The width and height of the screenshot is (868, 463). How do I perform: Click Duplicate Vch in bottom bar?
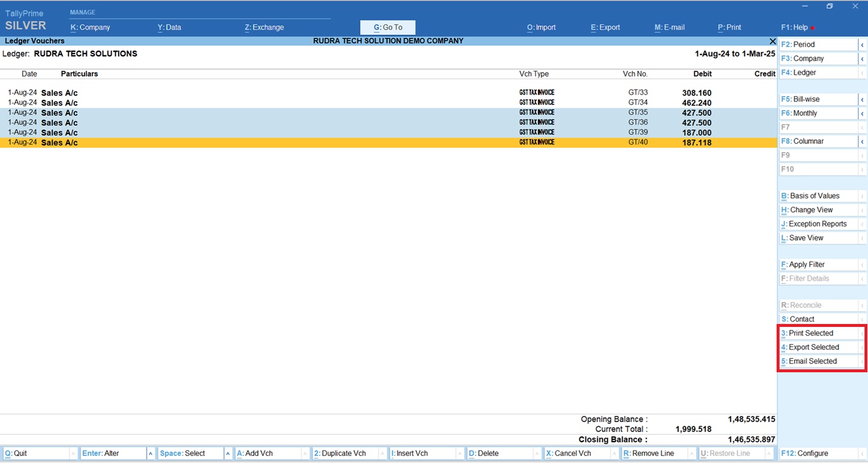point(344,454)
